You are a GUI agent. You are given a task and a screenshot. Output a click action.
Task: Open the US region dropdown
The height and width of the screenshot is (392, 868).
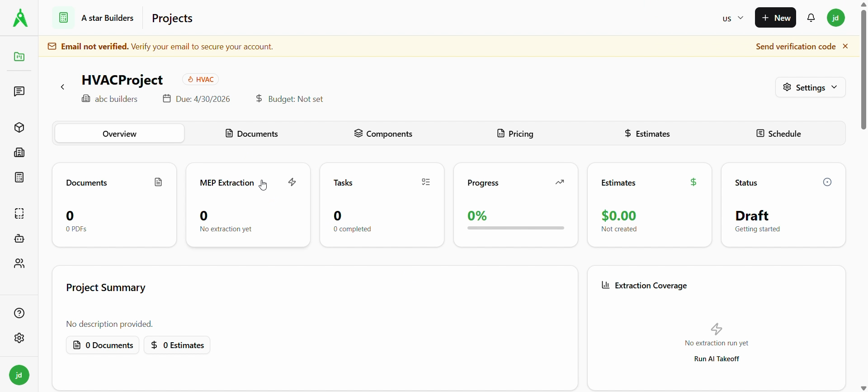732,18
